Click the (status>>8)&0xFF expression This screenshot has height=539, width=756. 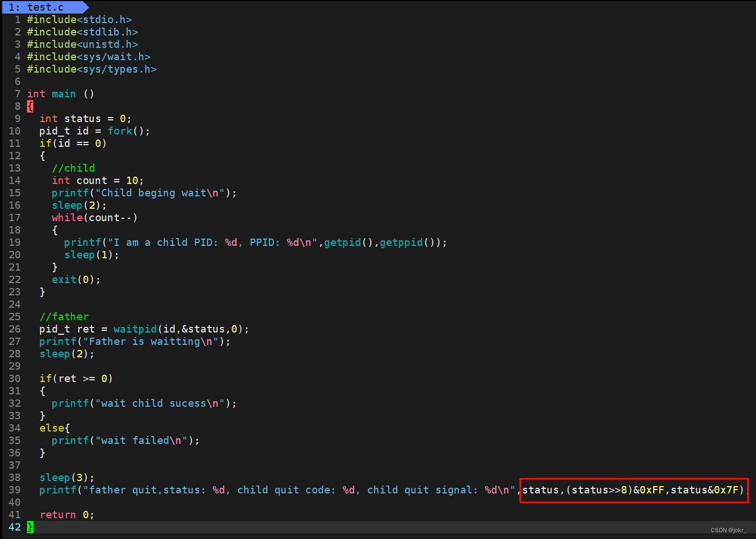coord(615,490)
